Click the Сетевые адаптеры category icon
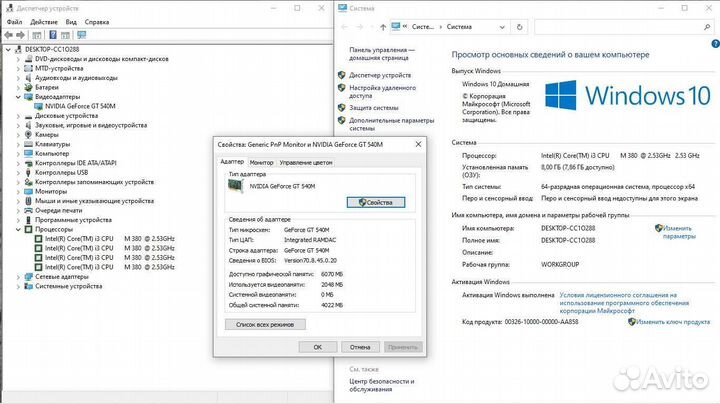This screenshot has width=720, height=404. click(x=28, y=277)
